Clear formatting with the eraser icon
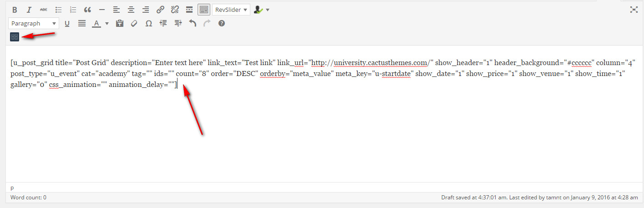The image size is (644, 208). pos(134,23)
